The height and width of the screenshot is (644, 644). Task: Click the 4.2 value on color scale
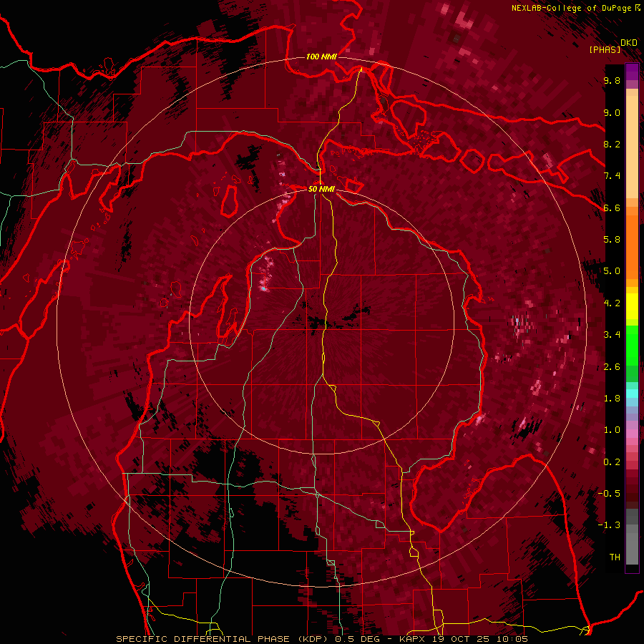[612, 303]
